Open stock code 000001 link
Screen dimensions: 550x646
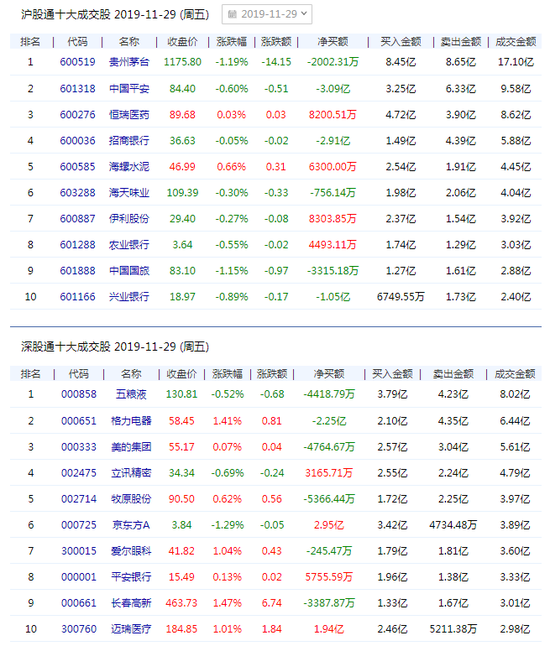pyautogui.click(x=79, y=577)
